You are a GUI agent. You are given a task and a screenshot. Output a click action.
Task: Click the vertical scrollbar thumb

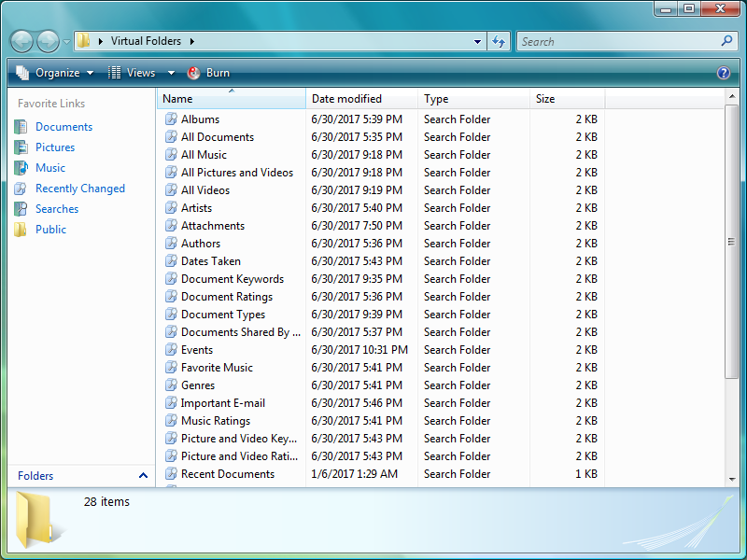(x=731, y=242)
